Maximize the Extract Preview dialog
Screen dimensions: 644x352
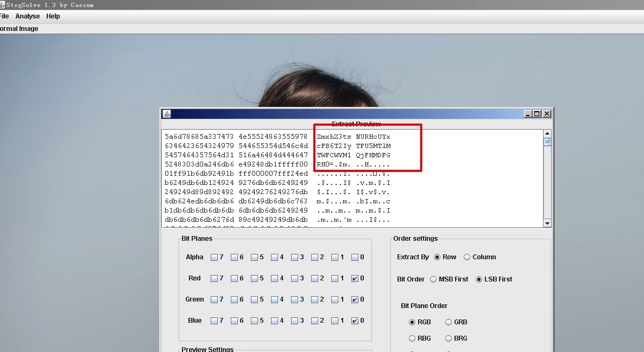click(x=537, y=114)
